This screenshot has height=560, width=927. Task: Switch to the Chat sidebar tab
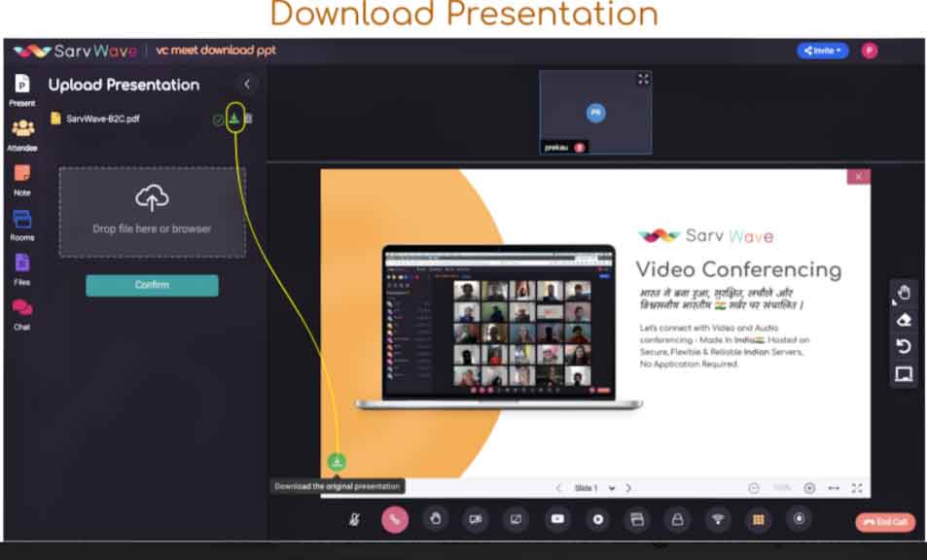(21, 313)
